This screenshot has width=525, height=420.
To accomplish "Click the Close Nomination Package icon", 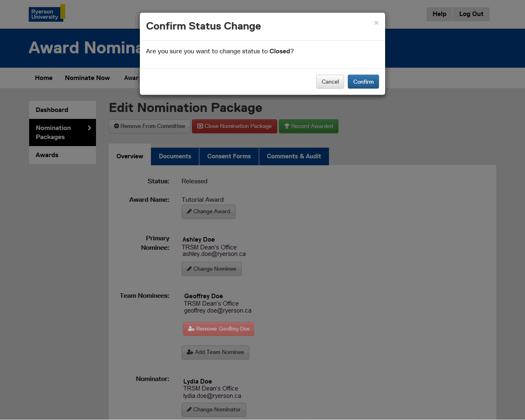I will pyautogui.click(x=200, y=126).
